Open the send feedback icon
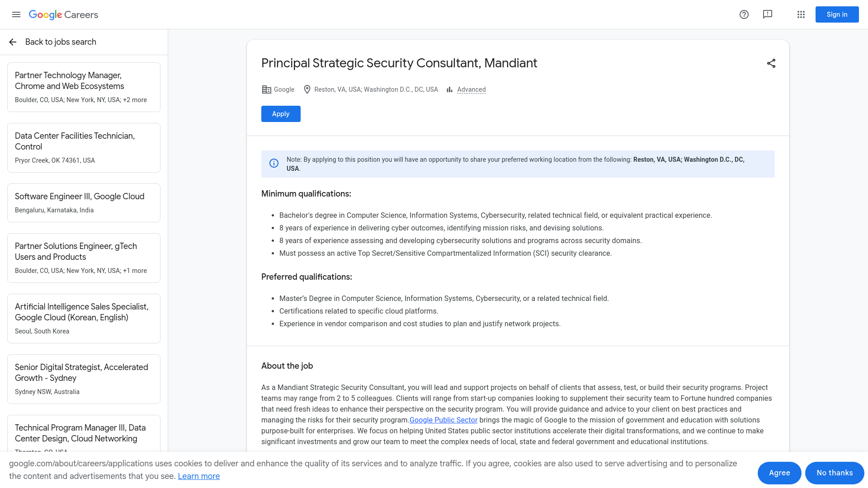The image size is (868, 488). click(768, 14)
